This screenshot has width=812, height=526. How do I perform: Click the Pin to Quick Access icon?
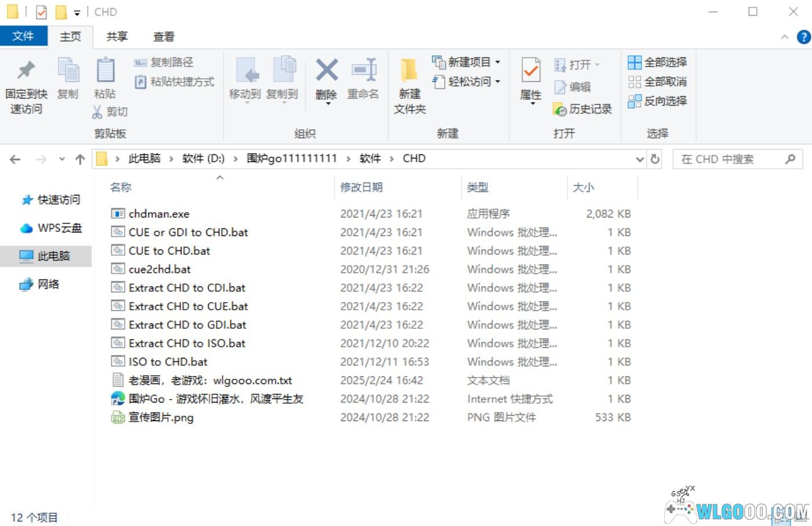tap(26, 71)
